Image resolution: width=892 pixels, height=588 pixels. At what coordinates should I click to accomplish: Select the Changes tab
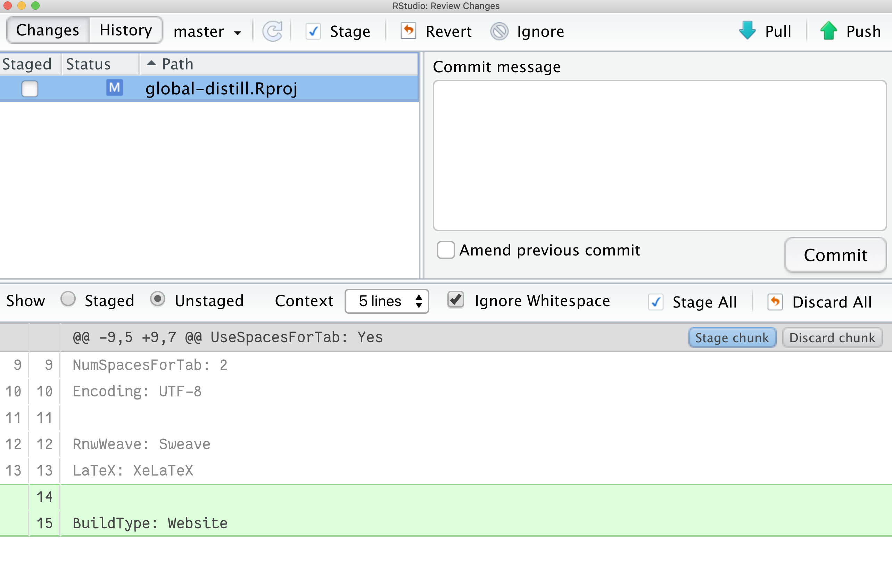pyautogui.click(x=48, y=30)
